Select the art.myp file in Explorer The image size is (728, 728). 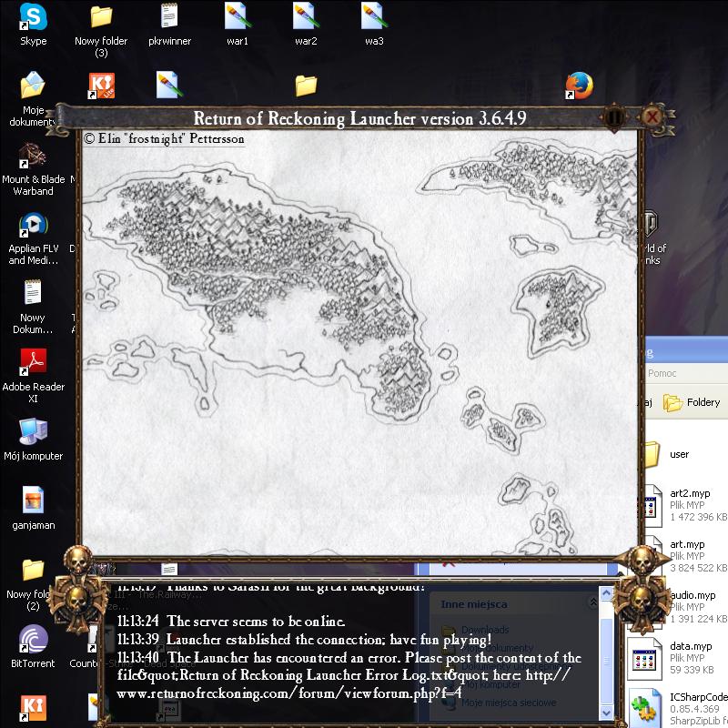pyautogui.click(x=686, y=556)
